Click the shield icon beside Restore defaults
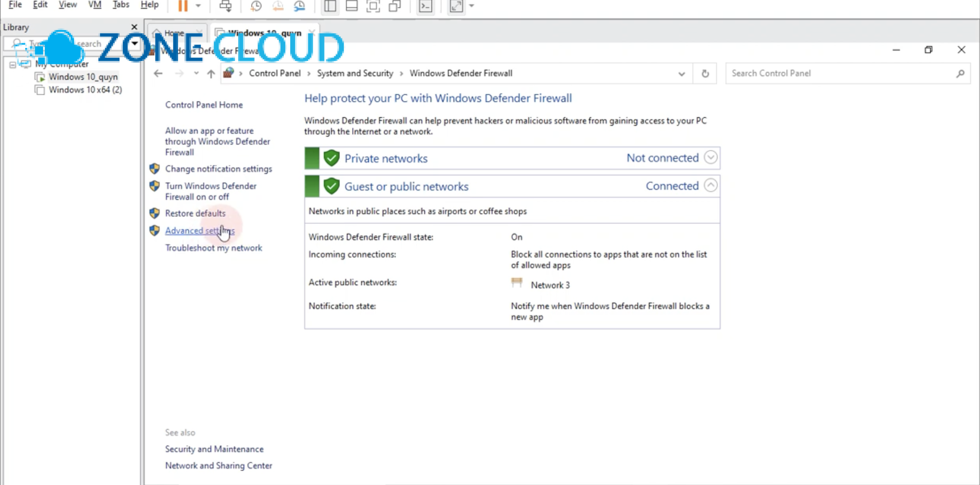The image size is (980, 485). (x=155, y=213)
